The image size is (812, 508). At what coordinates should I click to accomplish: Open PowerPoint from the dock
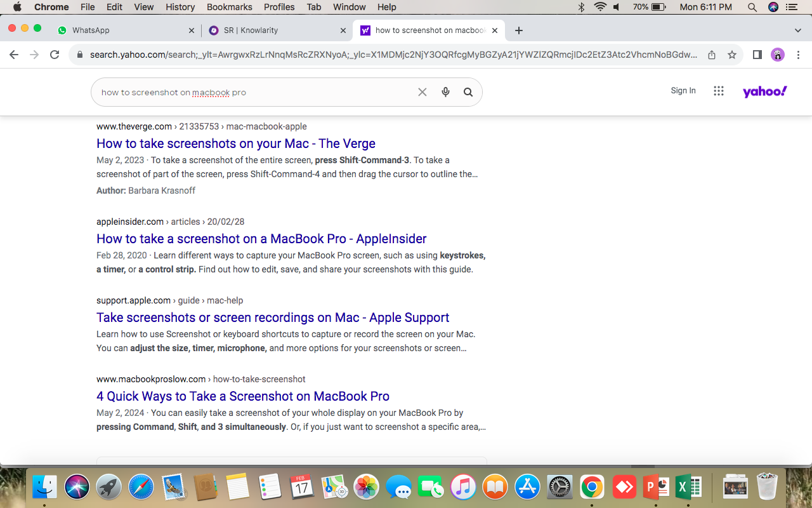point(657,487)
